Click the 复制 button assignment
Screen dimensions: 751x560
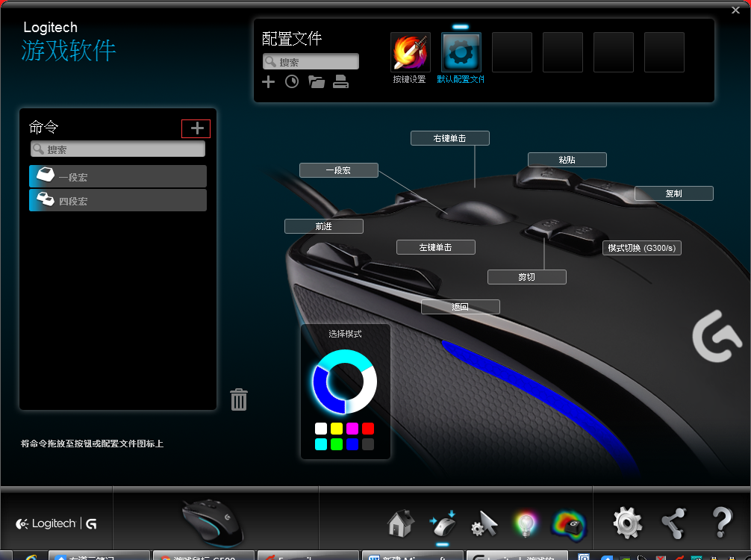tap(674, 193)
